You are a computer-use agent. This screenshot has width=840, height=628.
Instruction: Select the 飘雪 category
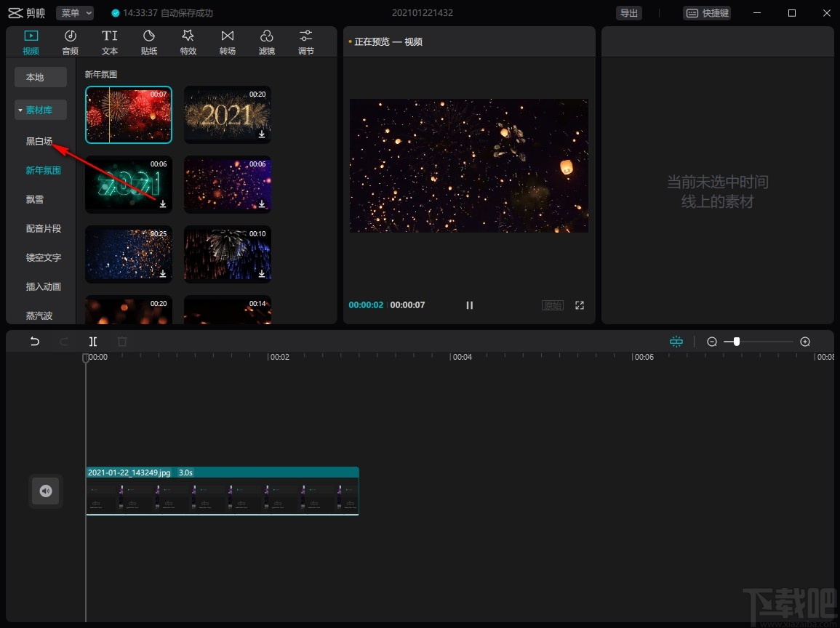coord(35,199)
